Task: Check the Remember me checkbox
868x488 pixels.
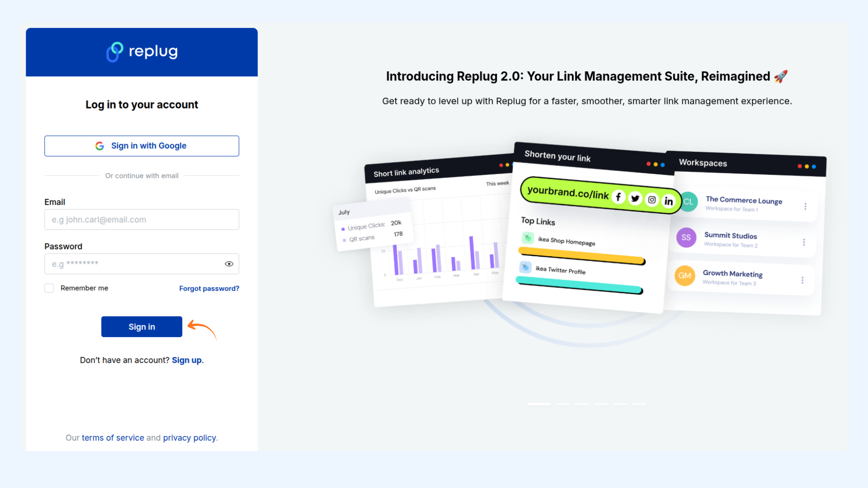Action: point(49,288)
